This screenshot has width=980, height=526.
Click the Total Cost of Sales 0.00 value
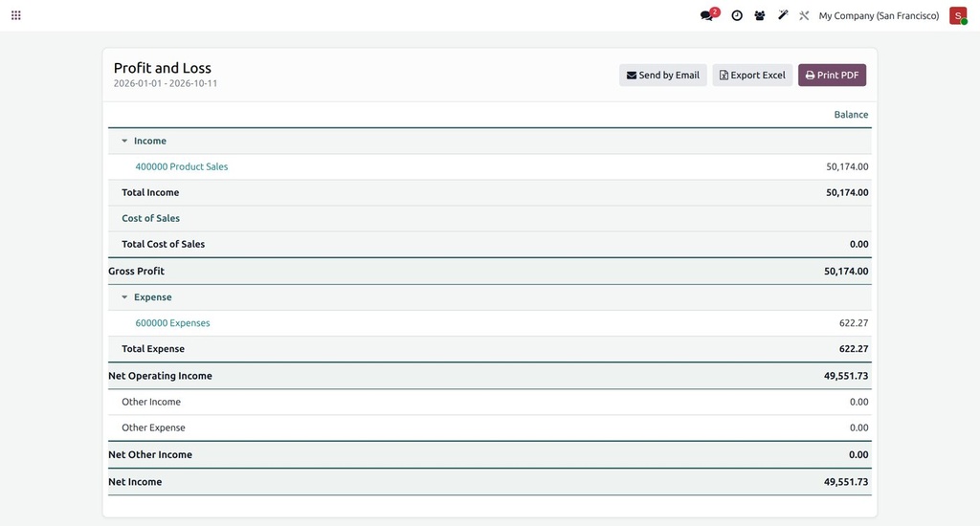(858, 244)
